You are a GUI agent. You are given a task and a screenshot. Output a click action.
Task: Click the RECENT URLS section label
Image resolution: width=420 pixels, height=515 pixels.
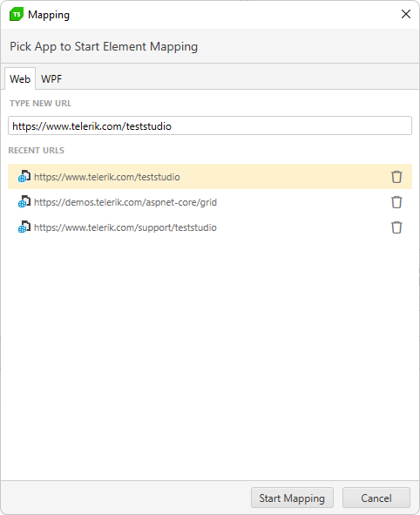tap(36, 151)
